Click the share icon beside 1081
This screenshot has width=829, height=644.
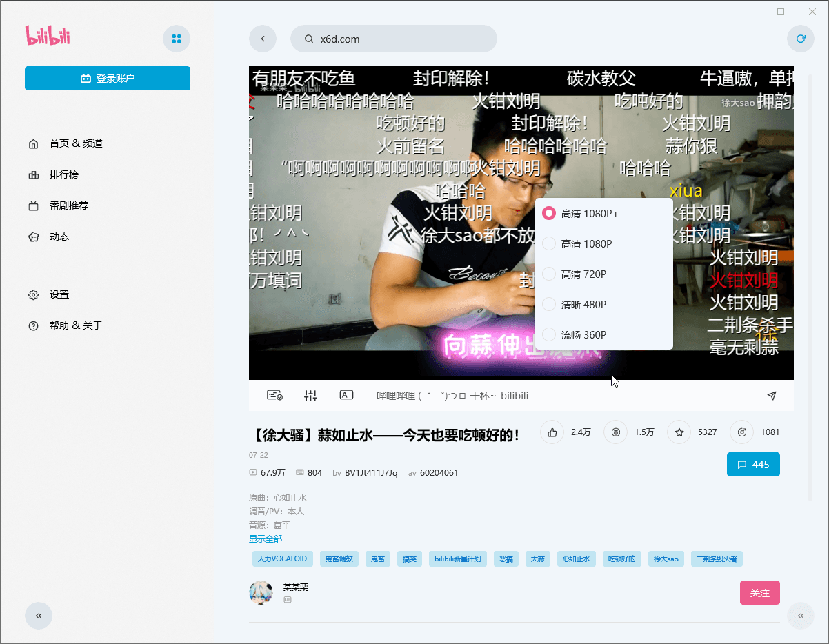pos(741,432)
